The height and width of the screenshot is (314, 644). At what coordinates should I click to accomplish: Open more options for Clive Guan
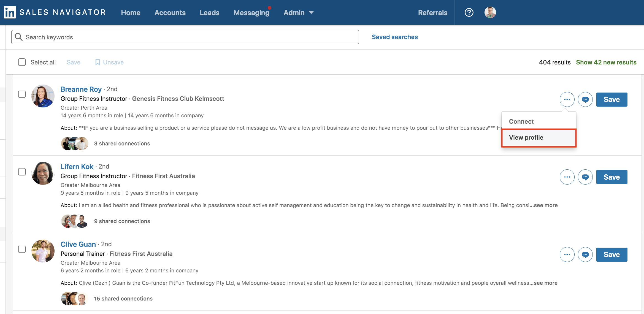pyautogui.click(x=567, y=255)
